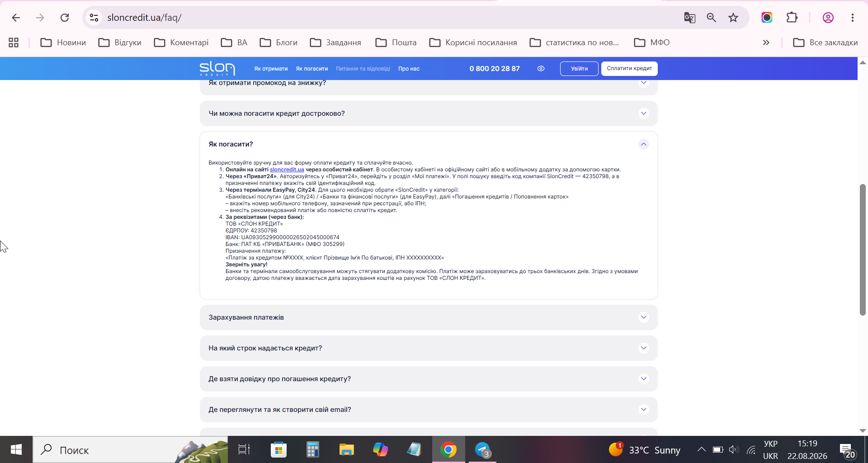Click the volume speaker tray icon
Image resolution: width=868 pixels, height=463 pixels.
point(734,449)
